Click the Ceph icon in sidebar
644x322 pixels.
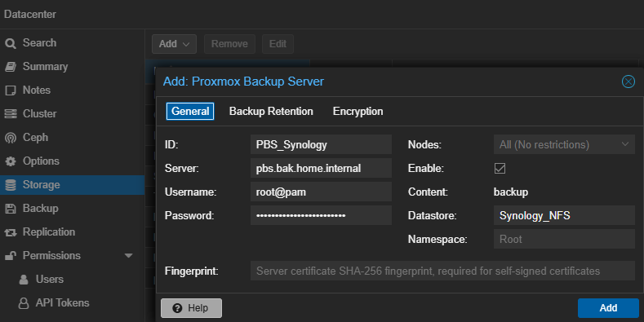coord(11,138)
